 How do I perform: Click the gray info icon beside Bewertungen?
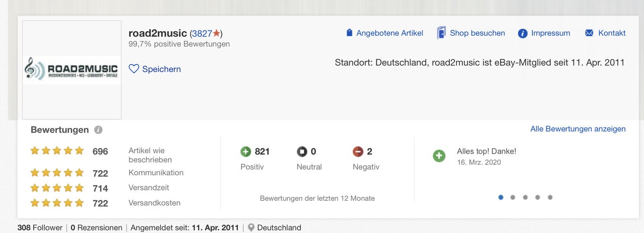click(99, 130)
